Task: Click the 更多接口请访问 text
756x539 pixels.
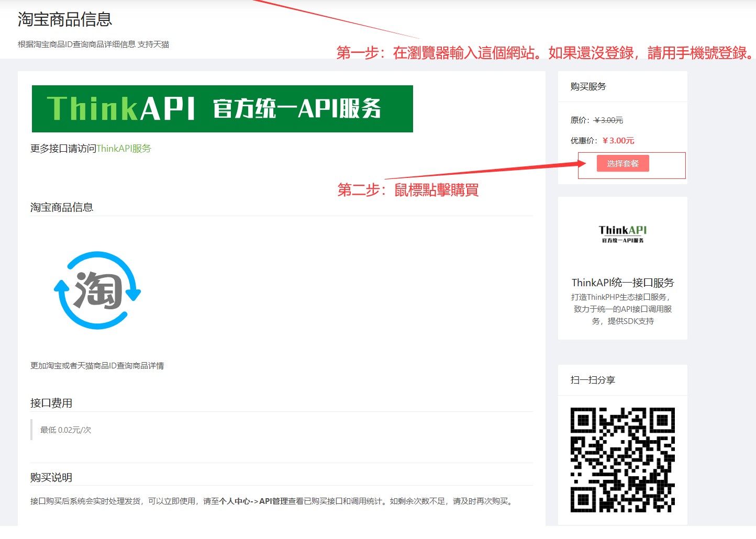Action: pos(63,149)
